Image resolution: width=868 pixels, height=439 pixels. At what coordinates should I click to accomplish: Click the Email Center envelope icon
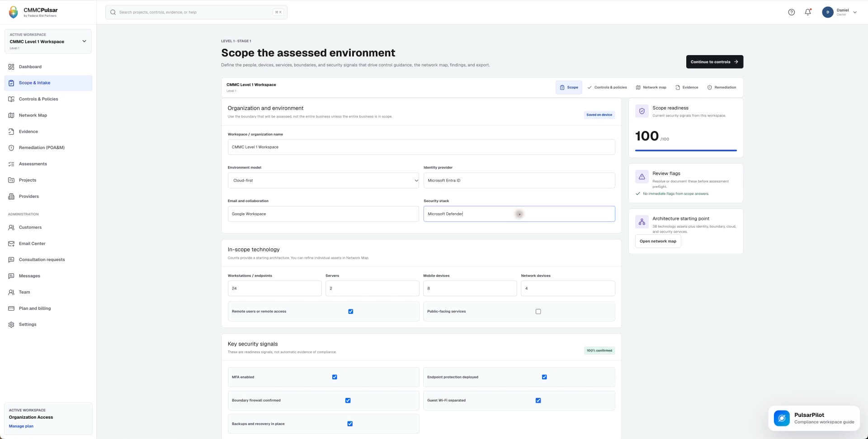pyautogui.click(x=11, y=244)
